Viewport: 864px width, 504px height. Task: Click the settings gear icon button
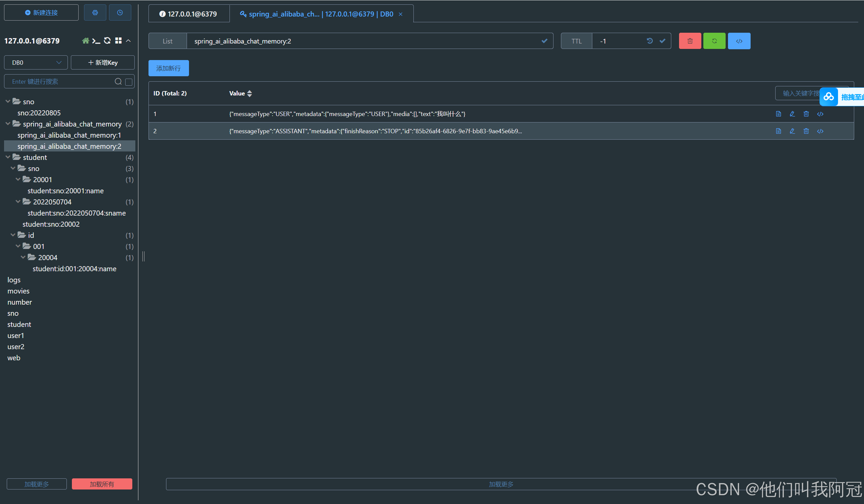coord(95,13)
